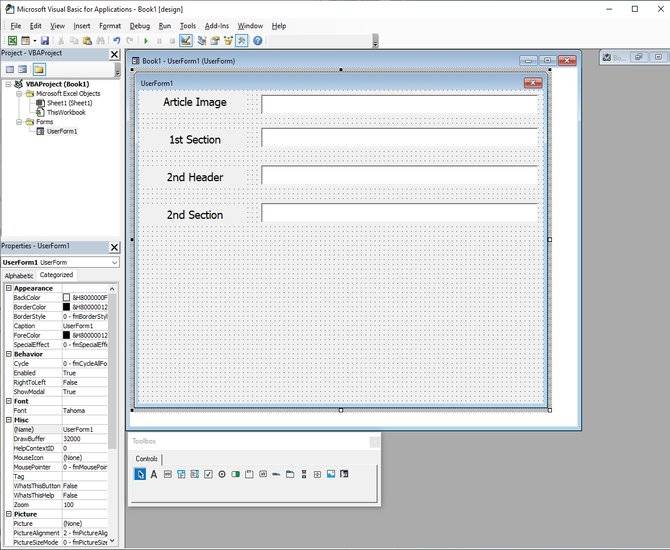Select the TabStrip control in Toolbox
Screen dimensions: 670x550
point(276,474)
